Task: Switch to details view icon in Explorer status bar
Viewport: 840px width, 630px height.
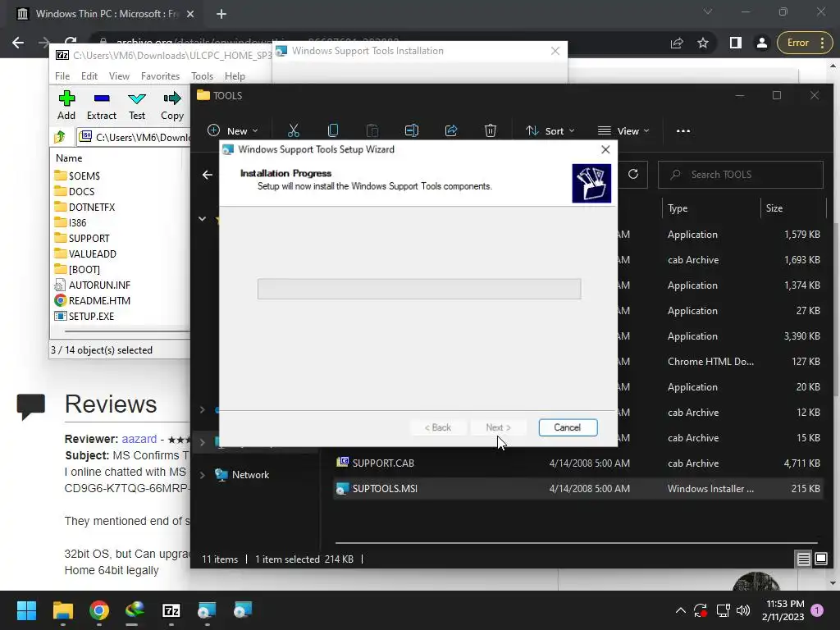Action: pos(804,559)
